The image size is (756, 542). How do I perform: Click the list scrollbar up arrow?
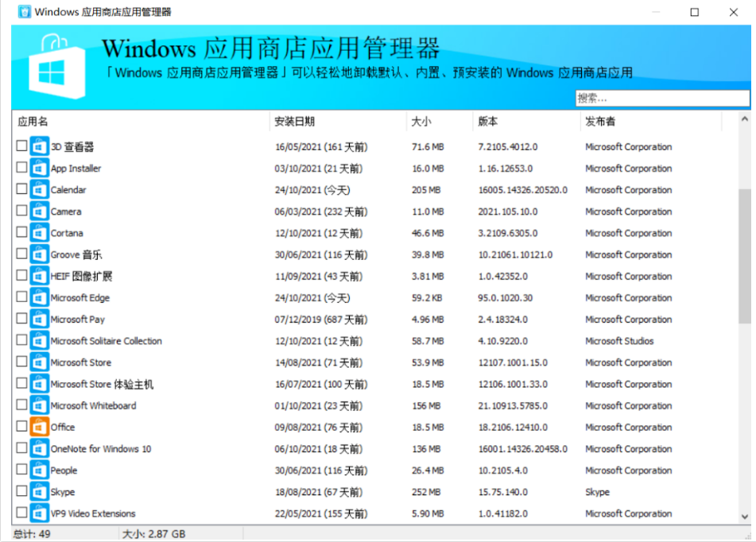click(x=744, y=118)
